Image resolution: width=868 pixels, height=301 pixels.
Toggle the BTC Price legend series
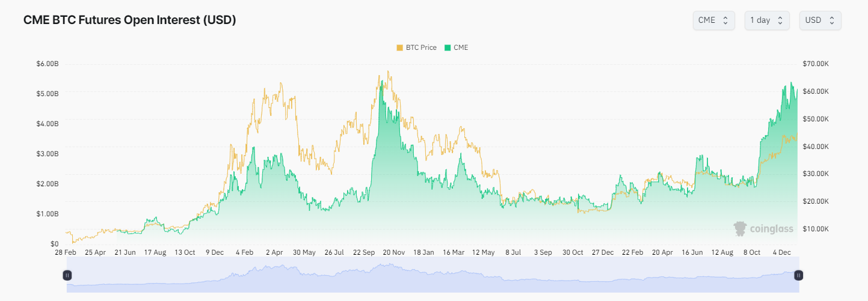tap(416, 47)
